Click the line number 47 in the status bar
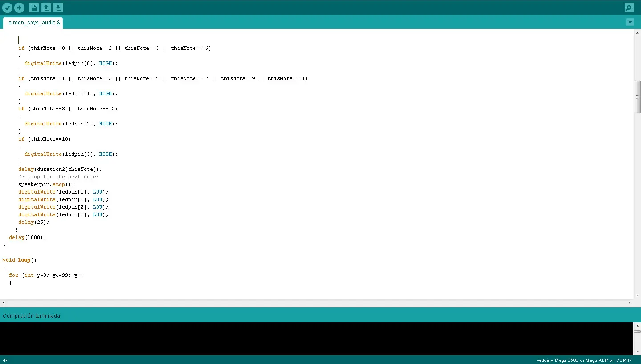641x364 pixels. click(x=5, y=360)
